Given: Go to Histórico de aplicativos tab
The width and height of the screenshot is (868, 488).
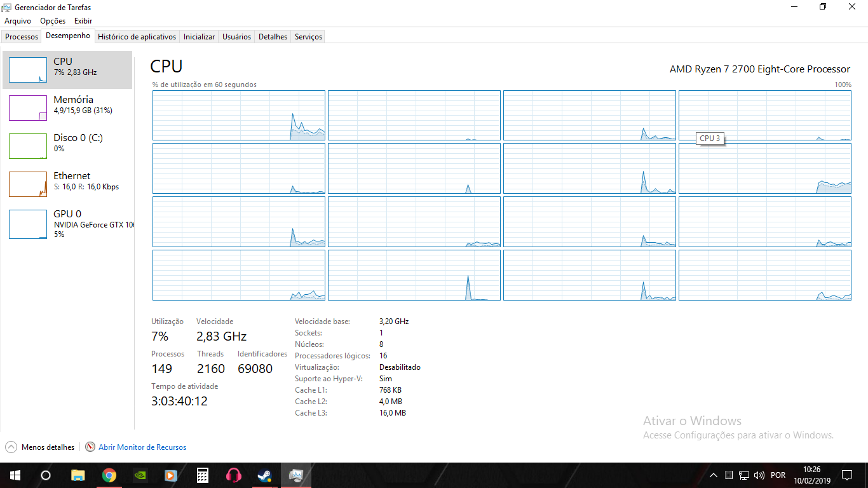Looking at the screenshot, I should (137, 37).
